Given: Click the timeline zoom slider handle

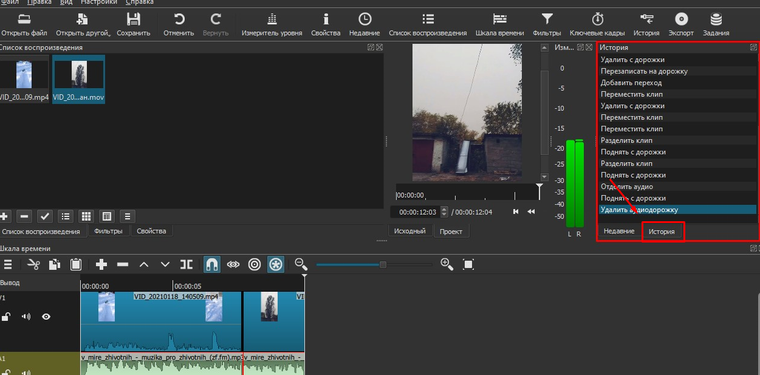Looking at the screenshot, I should [x=383, y=265].
